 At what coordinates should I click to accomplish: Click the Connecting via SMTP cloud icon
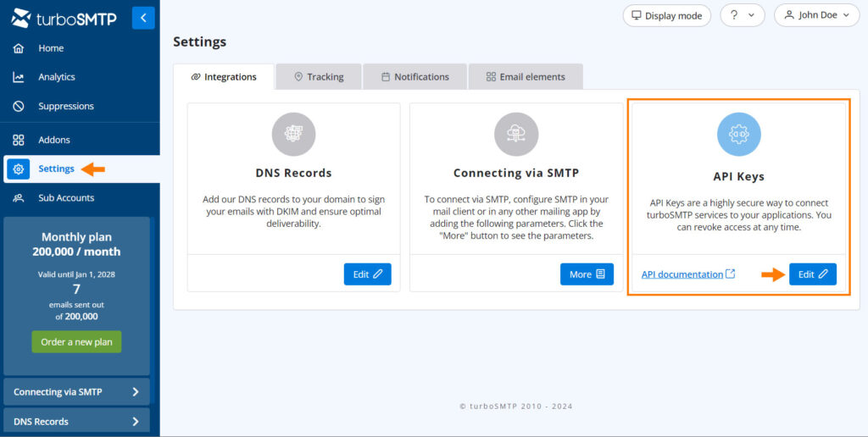point(516,134)
